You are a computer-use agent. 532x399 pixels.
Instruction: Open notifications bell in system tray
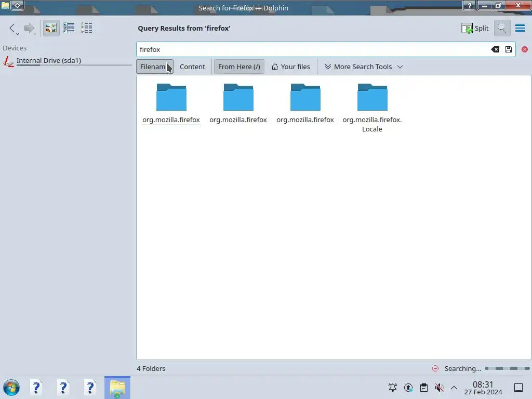pos(393,388)
